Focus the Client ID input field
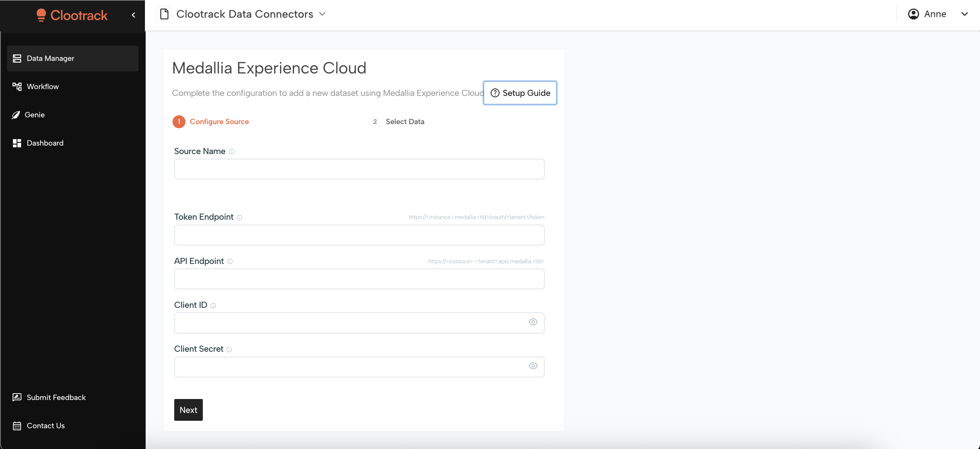 (359, 323)
